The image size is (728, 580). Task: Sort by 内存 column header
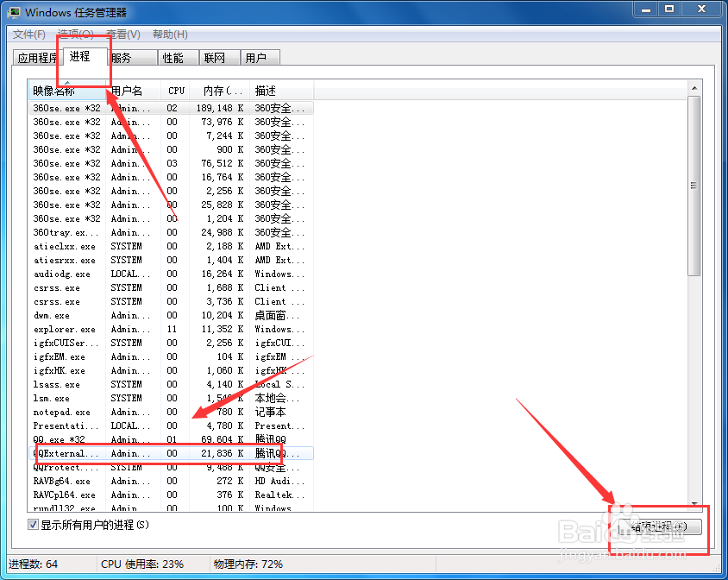click(220, 90)
